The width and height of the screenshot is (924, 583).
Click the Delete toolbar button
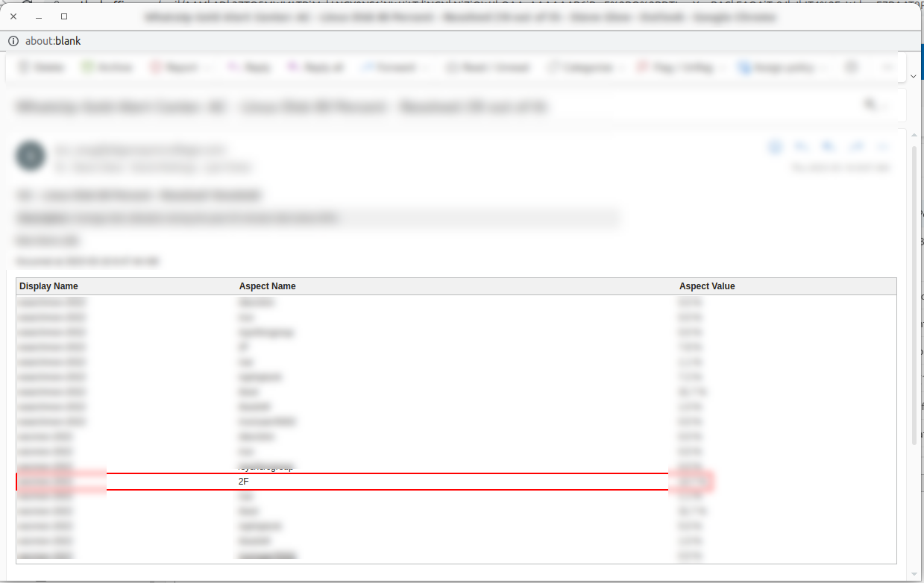tap(42, 67)
